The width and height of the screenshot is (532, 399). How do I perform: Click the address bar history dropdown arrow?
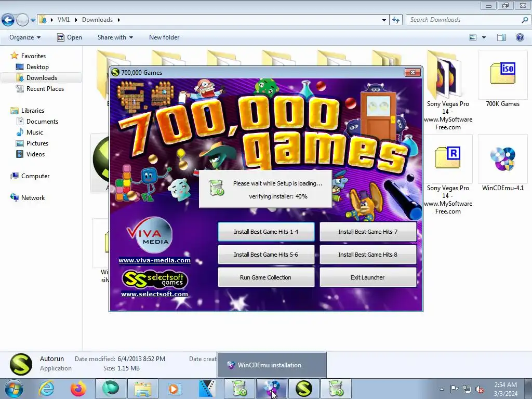384,20
